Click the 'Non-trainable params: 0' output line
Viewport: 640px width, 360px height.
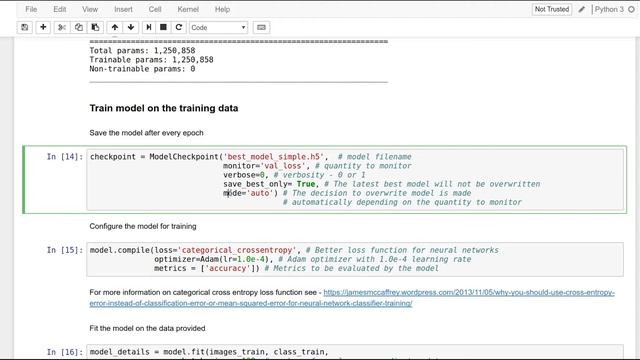(142, 69)
